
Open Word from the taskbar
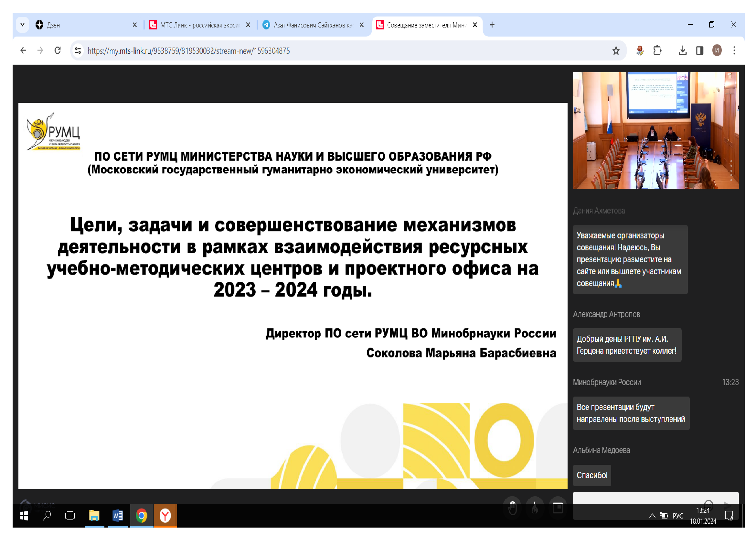pyautogui.click(x=118, y=516)
